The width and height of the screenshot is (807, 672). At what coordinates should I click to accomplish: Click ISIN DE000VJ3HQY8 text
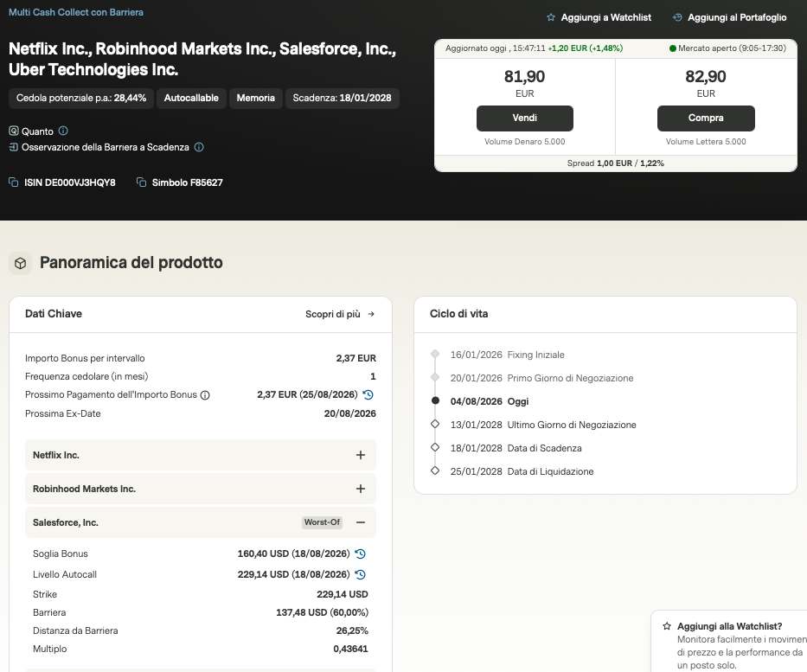(70, 182)
